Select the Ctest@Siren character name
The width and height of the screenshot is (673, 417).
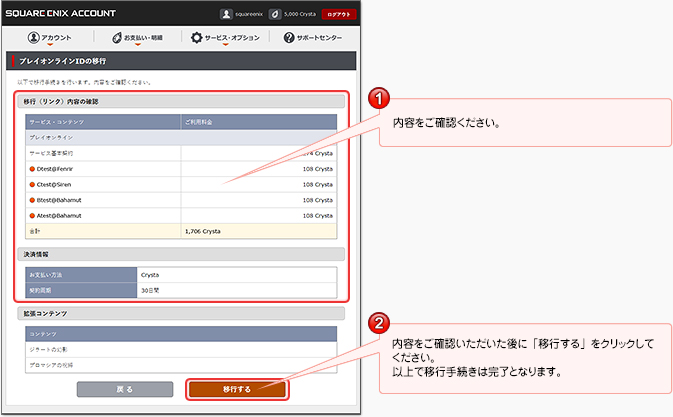click(54, 184)
